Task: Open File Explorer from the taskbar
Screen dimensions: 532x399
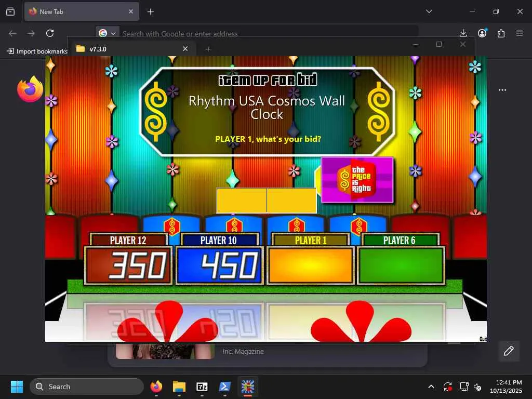Action: [179, 387]
